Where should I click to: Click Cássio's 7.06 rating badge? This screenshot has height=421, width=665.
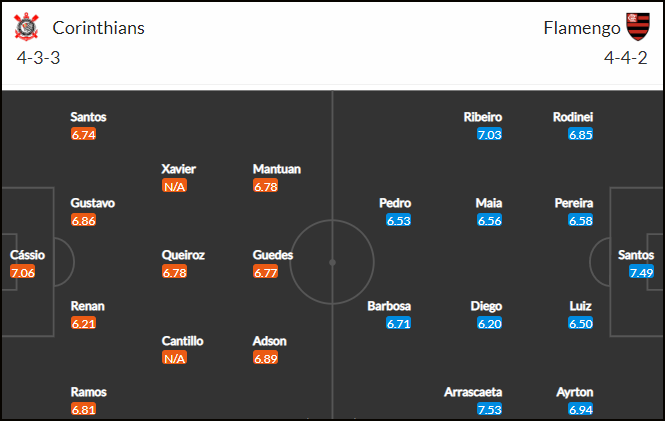[23, 272]
